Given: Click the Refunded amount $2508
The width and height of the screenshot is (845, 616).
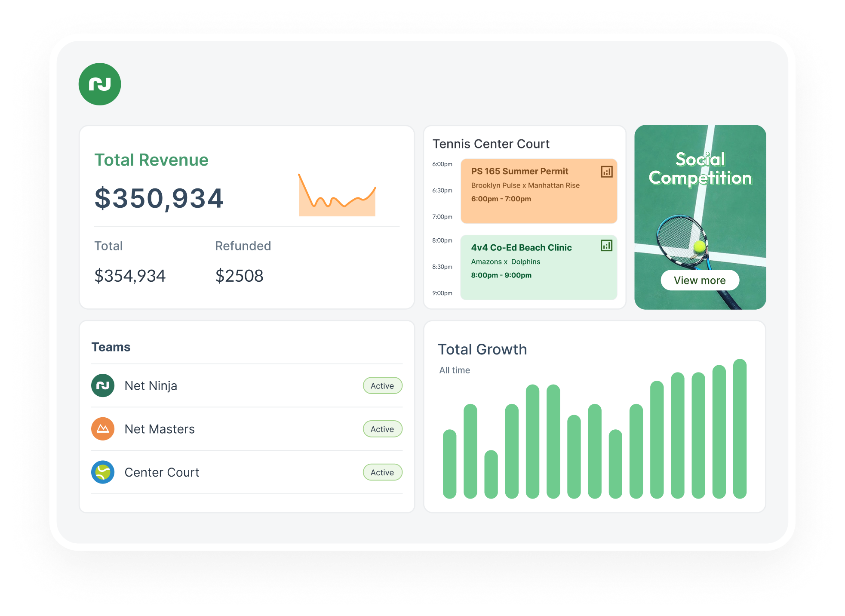Looking at the screenshot, I should tap(239, 276).
